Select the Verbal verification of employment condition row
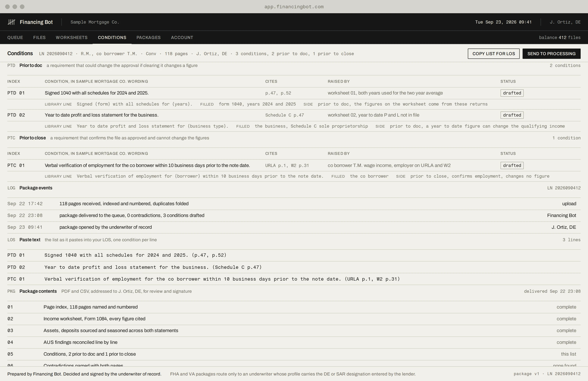The image size is (588, 381). coord(294,165)
